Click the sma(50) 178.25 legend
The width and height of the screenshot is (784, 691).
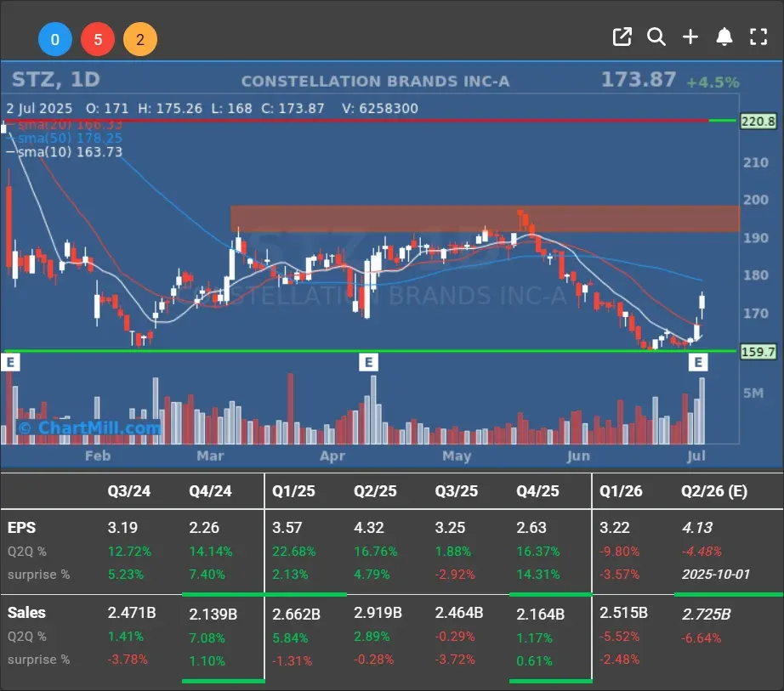click(x=70, y=139)
